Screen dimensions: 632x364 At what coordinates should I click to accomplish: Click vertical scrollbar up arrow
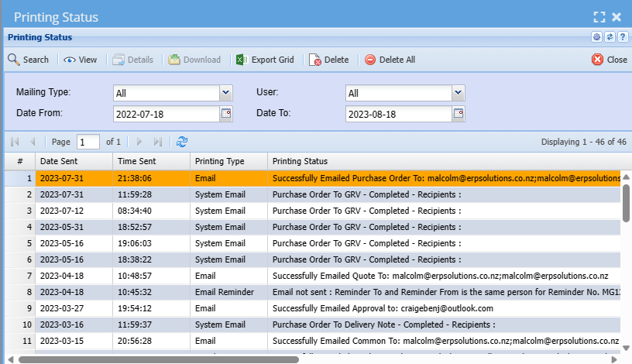[626, 177]
